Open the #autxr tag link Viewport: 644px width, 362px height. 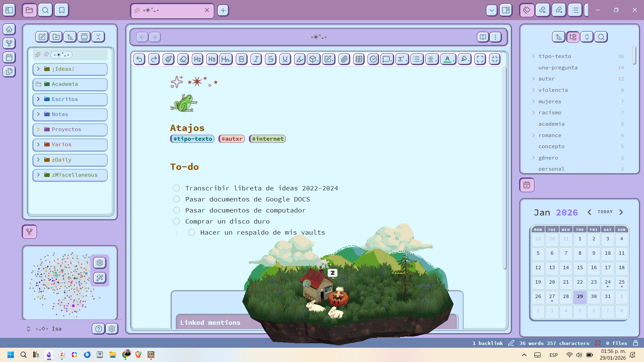(231, 138)
